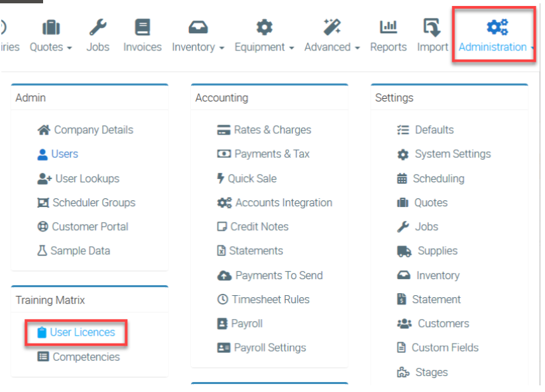
Task: Open Rates & Charges under Accounting
Action: coord(272,130)
